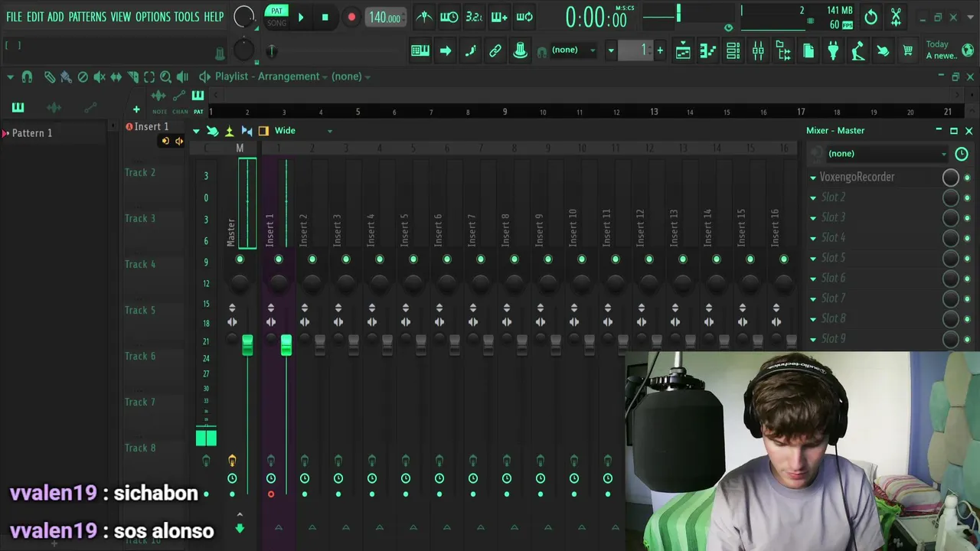Mute the Master track green LED

(240, 259)
